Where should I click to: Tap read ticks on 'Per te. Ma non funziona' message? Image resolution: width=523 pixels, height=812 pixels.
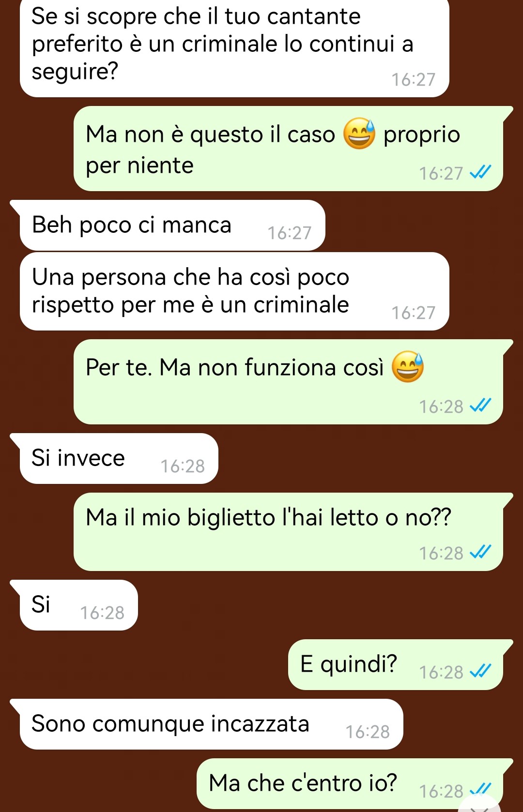pyautogui.click(x=481, y=406)
